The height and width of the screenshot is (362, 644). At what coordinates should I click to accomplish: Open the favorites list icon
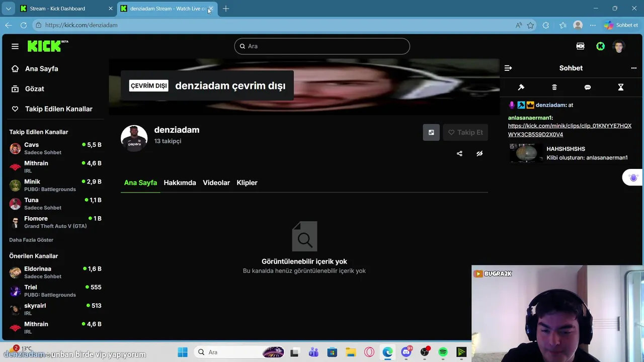tap(562, 25)
